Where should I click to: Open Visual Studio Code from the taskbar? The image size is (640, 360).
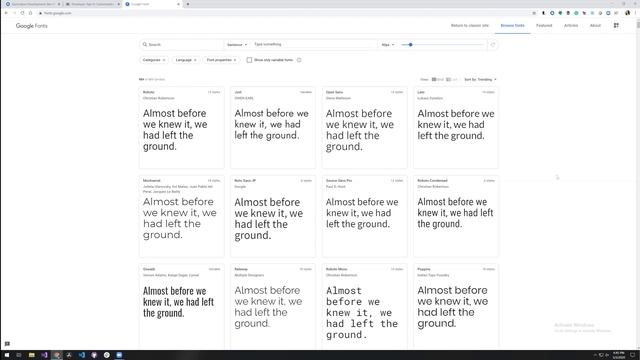click(82, 355)
